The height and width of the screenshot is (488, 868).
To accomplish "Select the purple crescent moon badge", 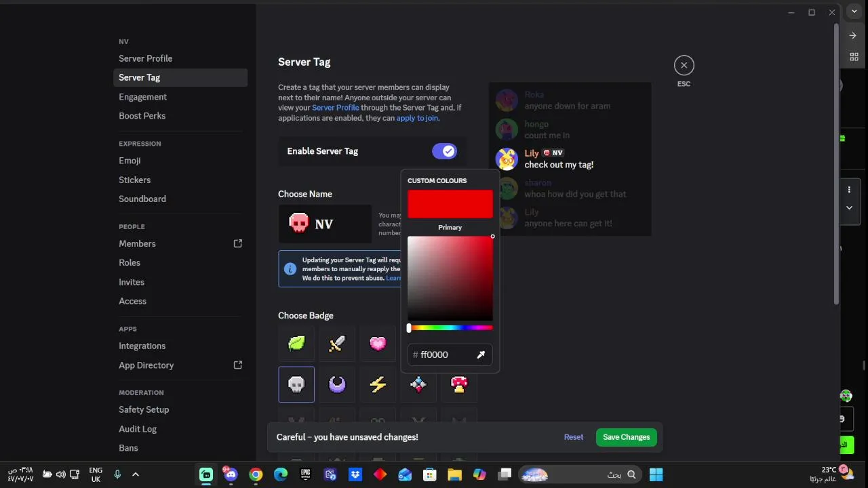I will 337,384.
